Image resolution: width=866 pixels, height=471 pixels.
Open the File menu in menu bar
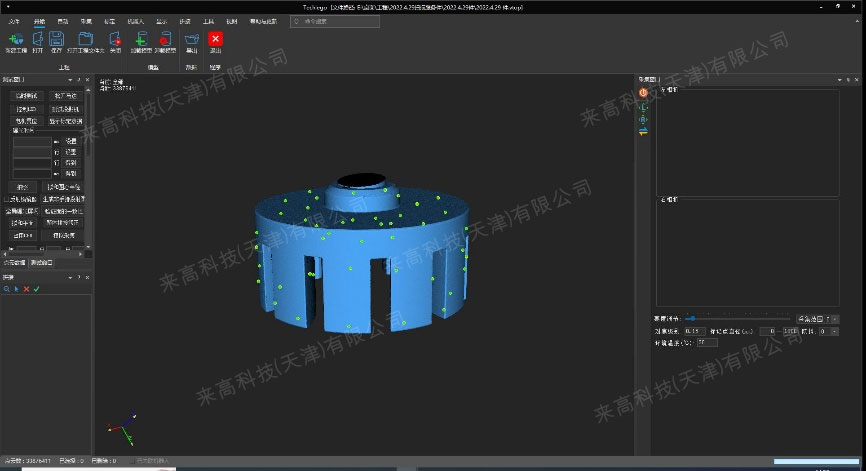coord(13,20)
